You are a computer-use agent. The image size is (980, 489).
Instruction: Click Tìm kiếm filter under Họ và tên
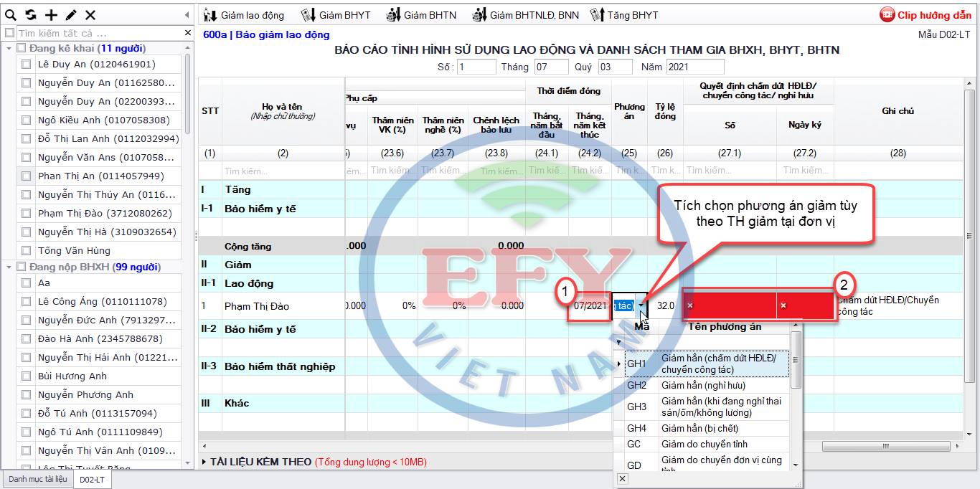283,171
